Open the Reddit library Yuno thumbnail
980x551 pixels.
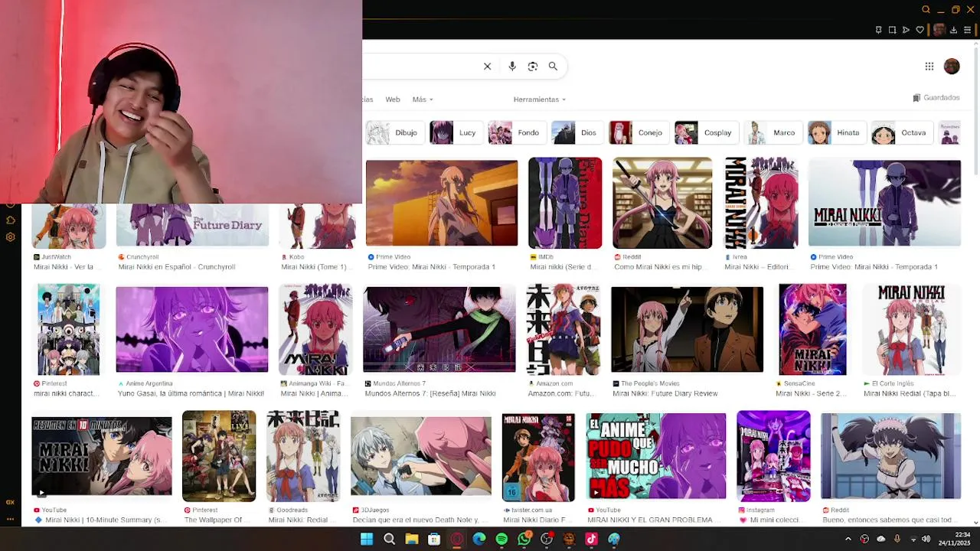662,203
